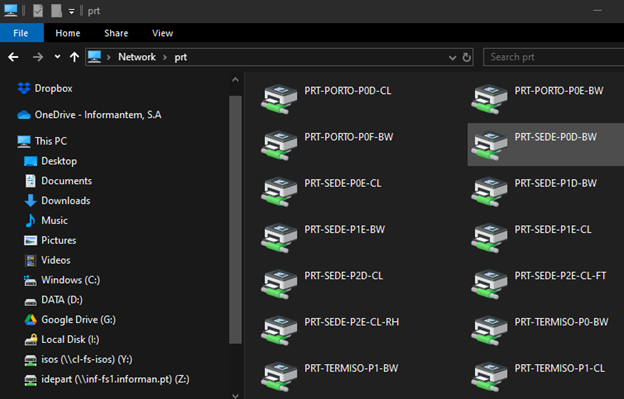Refresh the prt folder view
Viewport: 624px width, 399px height.
click(467, 57)
